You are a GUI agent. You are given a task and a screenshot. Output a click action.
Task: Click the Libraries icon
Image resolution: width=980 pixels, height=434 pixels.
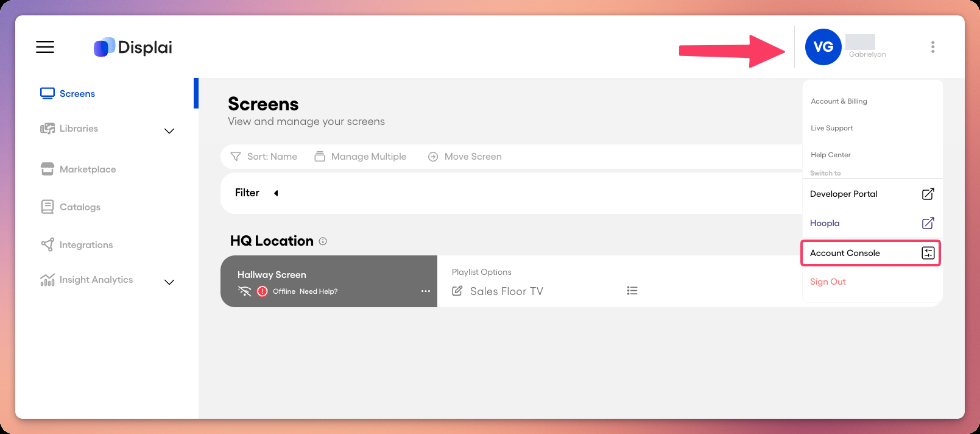(48, 129)
